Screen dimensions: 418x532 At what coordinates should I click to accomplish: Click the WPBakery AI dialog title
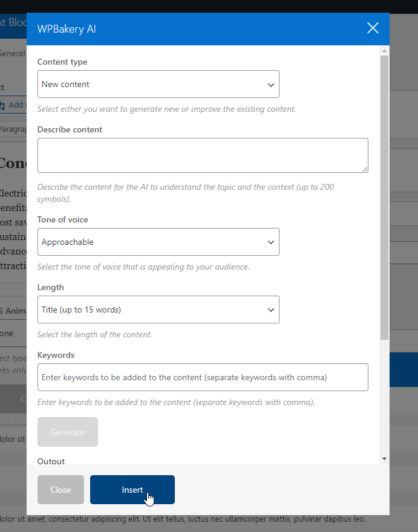pos(67,29)
